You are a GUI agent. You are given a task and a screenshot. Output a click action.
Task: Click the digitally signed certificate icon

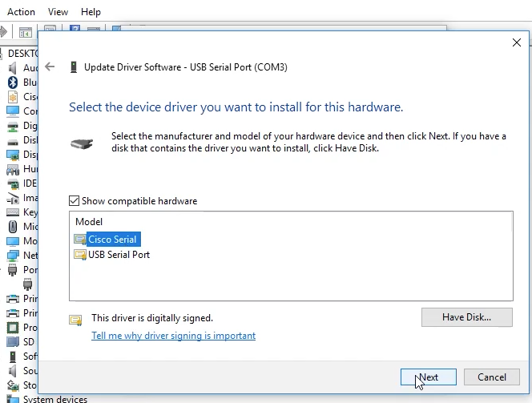point(76,320)
